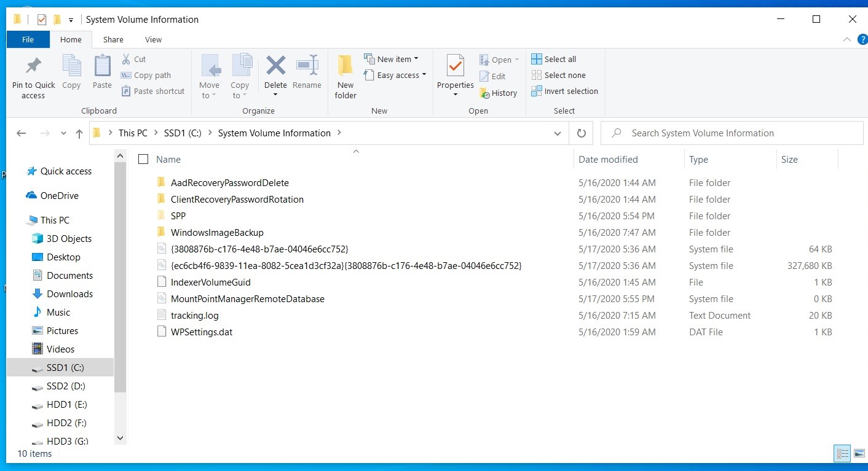
Task: Click the Rename icon
Action: pos(307,66)
